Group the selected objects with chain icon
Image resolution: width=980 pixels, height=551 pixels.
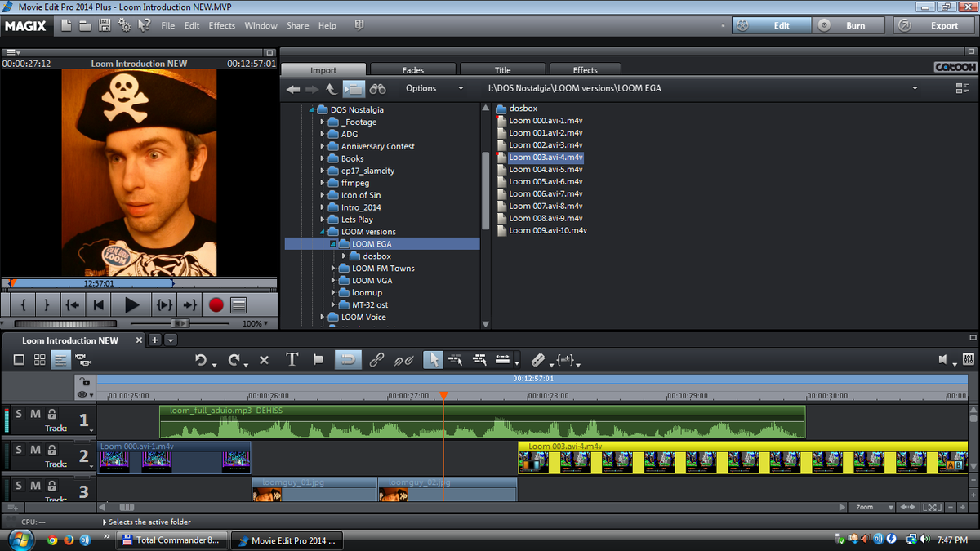376,360
